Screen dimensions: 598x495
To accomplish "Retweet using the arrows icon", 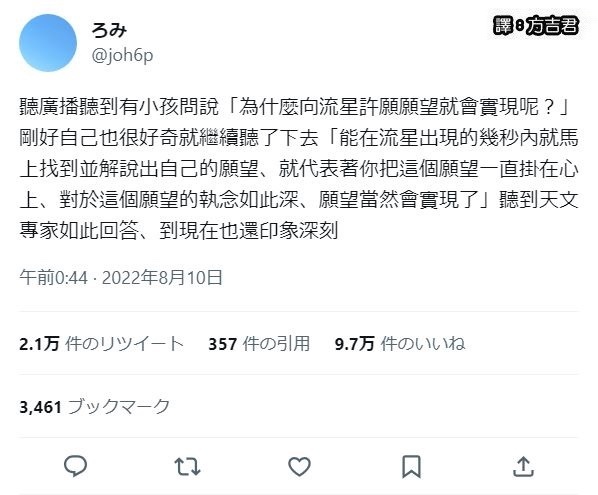I will coord(187,466).
